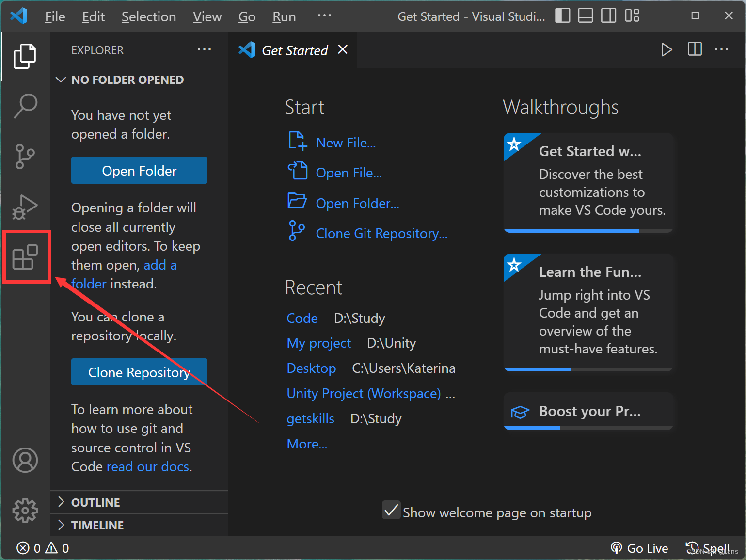This screenshot has width=746, height=560.
Task: Click the git branch icon beside Clone Git Repository
Action: (296, 231)
